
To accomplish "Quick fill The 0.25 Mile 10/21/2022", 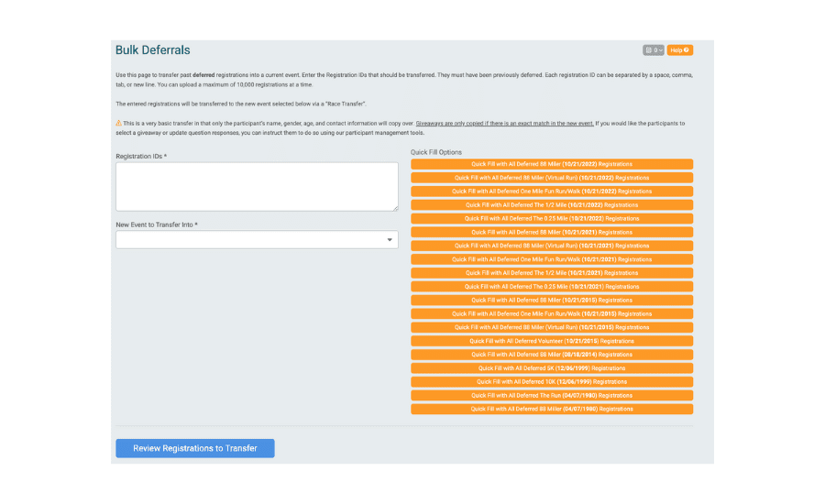I will click(552, 218).
